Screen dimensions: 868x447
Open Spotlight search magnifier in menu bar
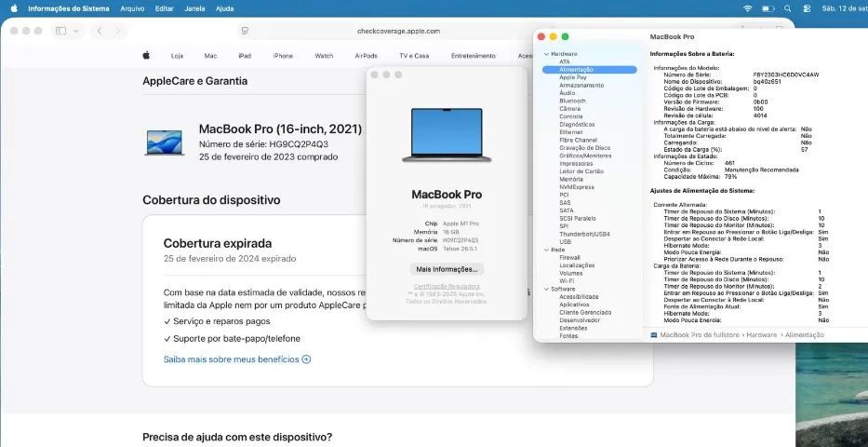788,9
